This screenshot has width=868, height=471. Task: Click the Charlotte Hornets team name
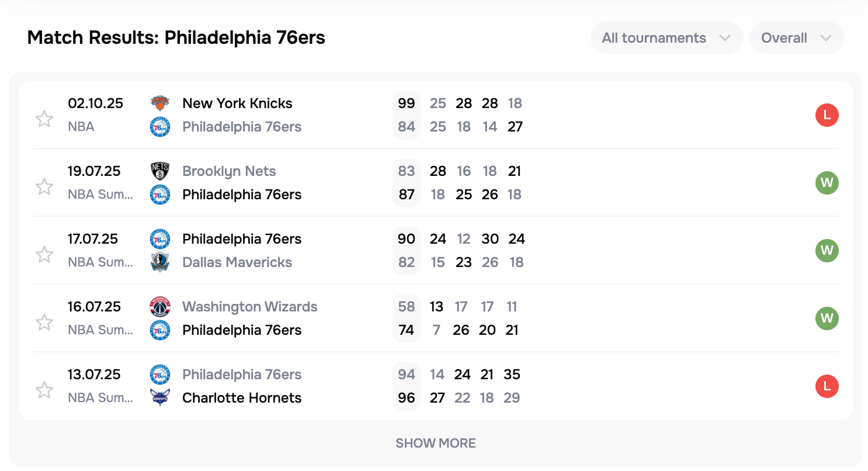coord(242,398)
